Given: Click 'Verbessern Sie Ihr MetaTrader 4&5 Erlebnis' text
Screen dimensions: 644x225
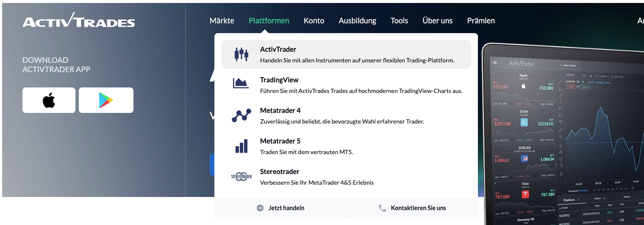Looking at the screenshot, I should pos(317,183).
